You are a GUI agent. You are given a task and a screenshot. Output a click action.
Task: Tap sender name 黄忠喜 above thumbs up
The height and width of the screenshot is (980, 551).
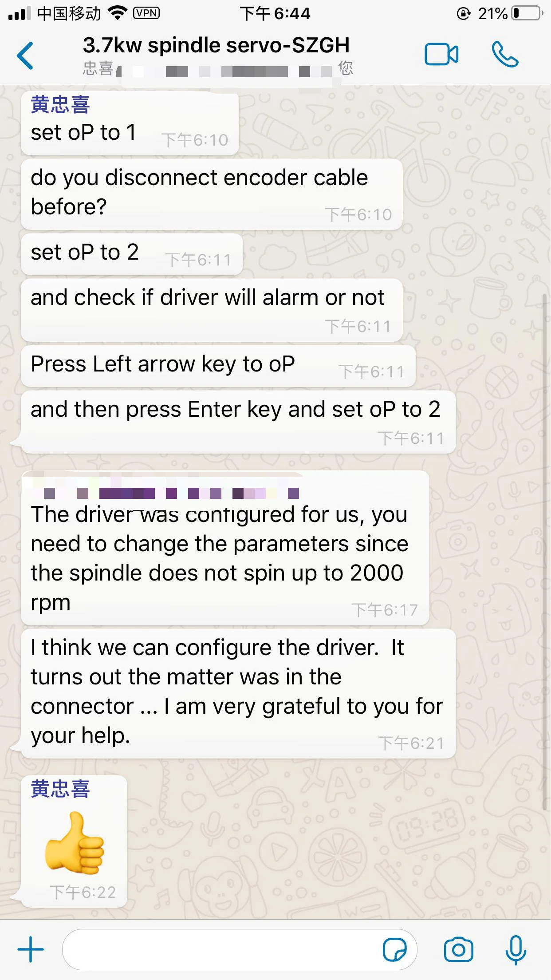60,790
